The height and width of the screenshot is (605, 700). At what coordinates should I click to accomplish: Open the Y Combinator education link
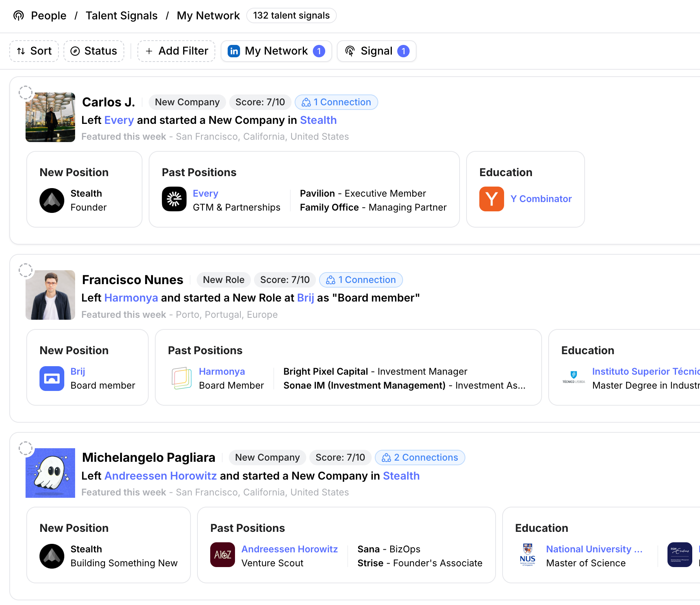tap(541, 199)
